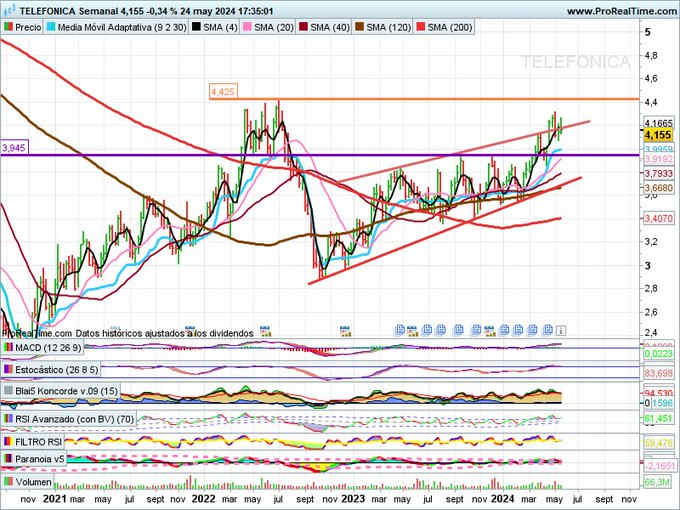The image size is (680, 510).
Task: Open the news document icon at September 2023
Action: (x=459, y=330)
